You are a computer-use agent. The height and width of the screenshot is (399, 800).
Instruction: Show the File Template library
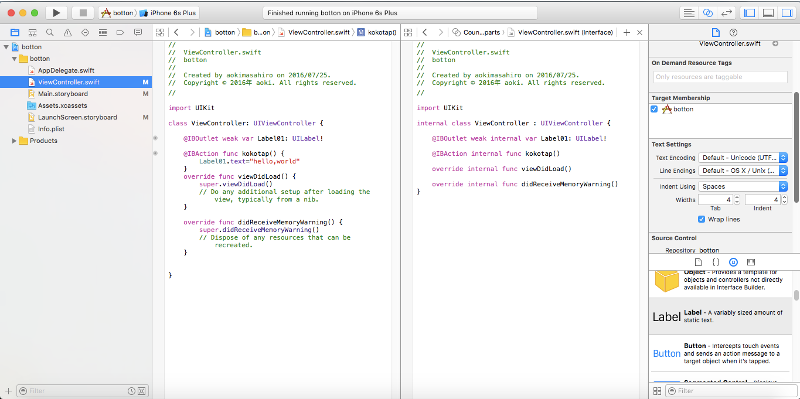click(698, 262)
